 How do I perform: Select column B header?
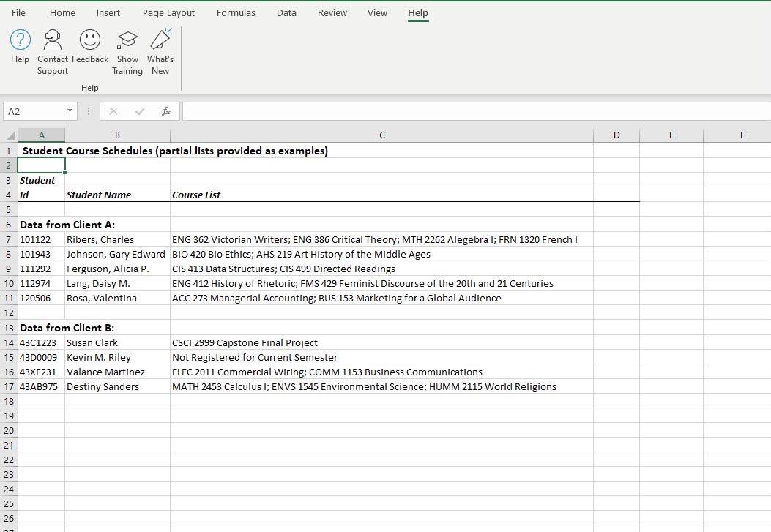click(118, 135)
